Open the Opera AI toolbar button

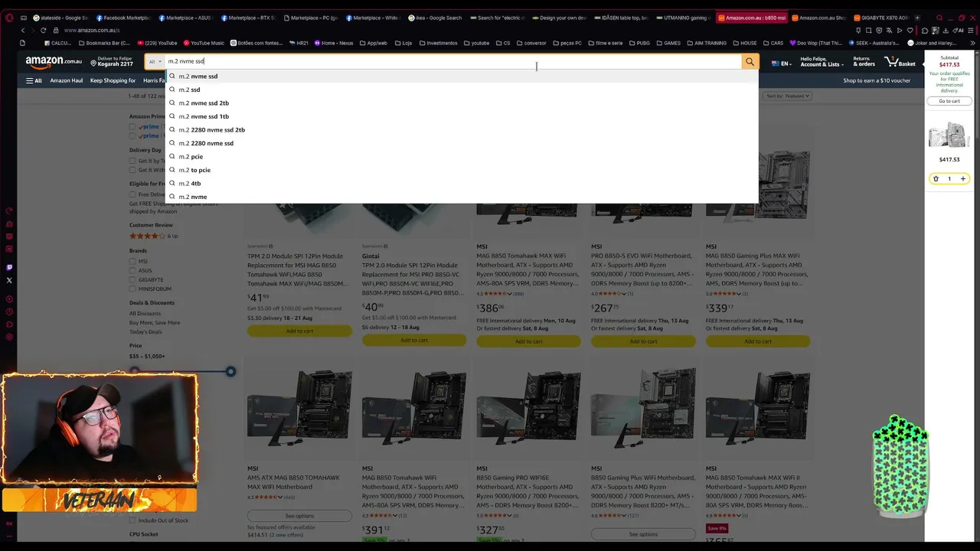click(x=959, y=31)
